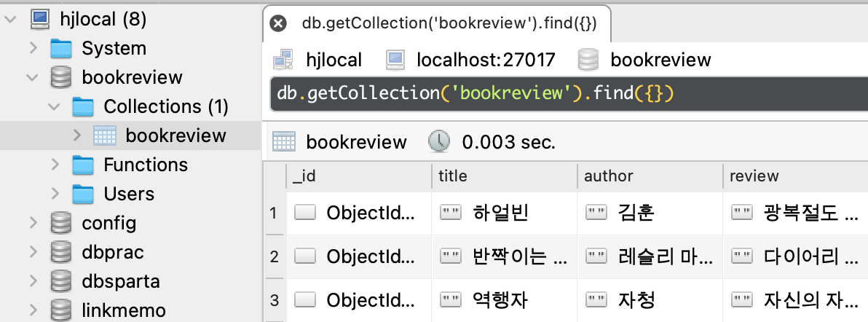Viewport: 868px width, 322px height.
Task: Click the Functions folder icon
Action: tap(83, 165)
